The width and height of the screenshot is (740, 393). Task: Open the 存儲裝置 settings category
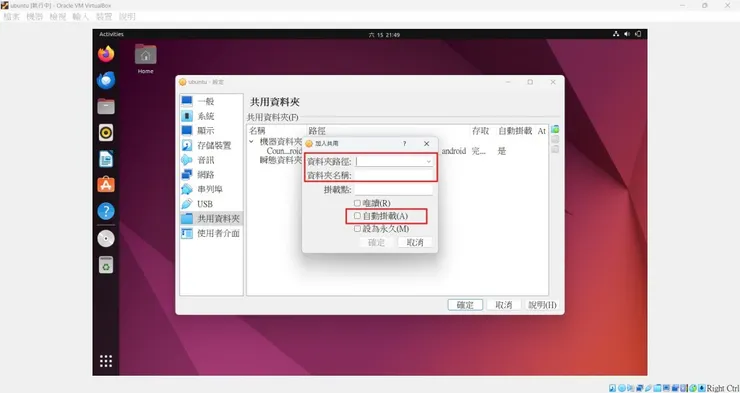coord(211,145)
